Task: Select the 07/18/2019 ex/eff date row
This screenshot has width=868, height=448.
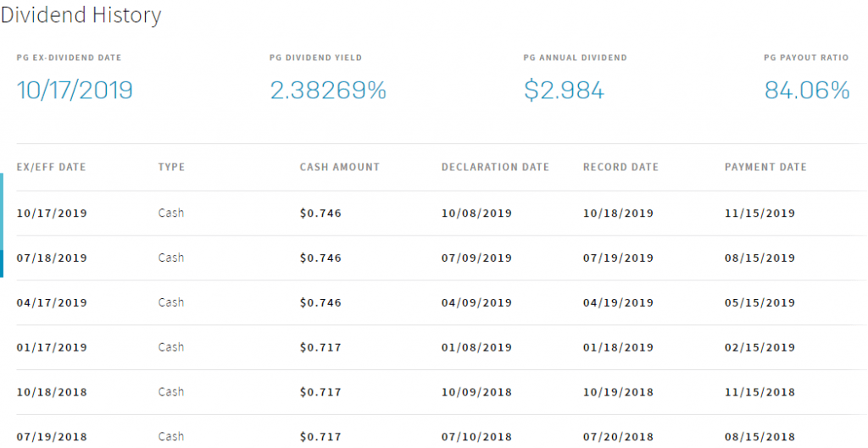Action: click(x=52, y=258)
